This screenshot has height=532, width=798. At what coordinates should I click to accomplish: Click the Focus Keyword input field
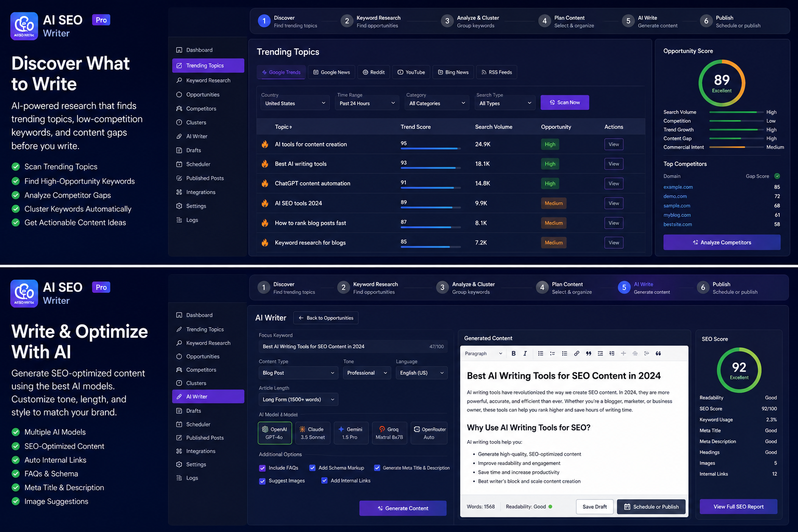coord(352,347)
